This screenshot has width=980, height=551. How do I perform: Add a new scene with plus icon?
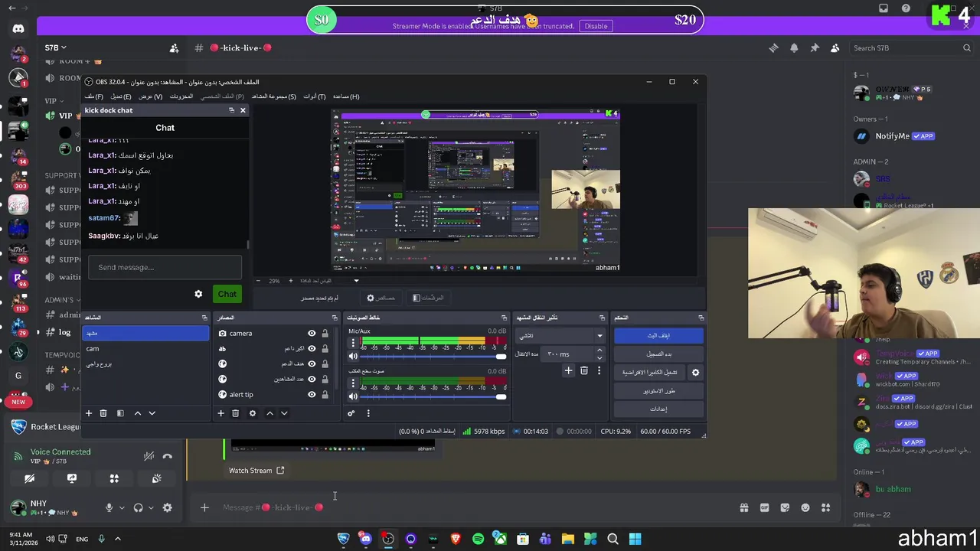(x=88, y=413)
